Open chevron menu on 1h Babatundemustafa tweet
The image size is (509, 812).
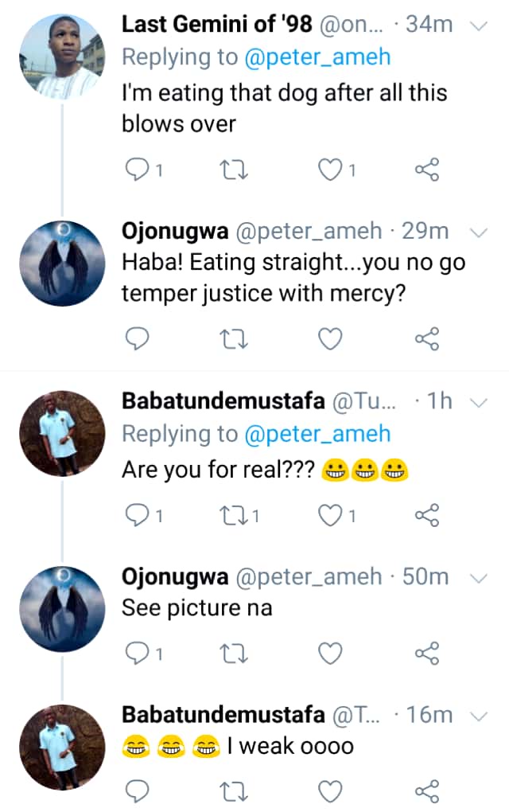tap(479, 402)
